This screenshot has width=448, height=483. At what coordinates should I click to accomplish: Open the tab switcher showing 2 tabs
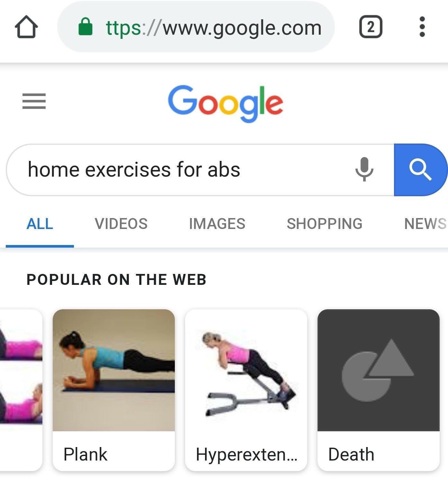point(371,27)
